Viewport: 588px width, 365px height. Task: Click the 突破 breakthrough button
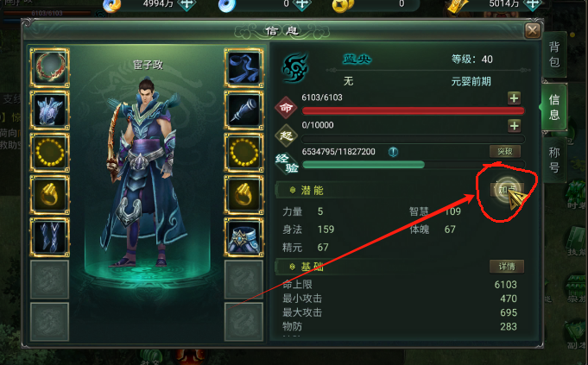[505, 151]
